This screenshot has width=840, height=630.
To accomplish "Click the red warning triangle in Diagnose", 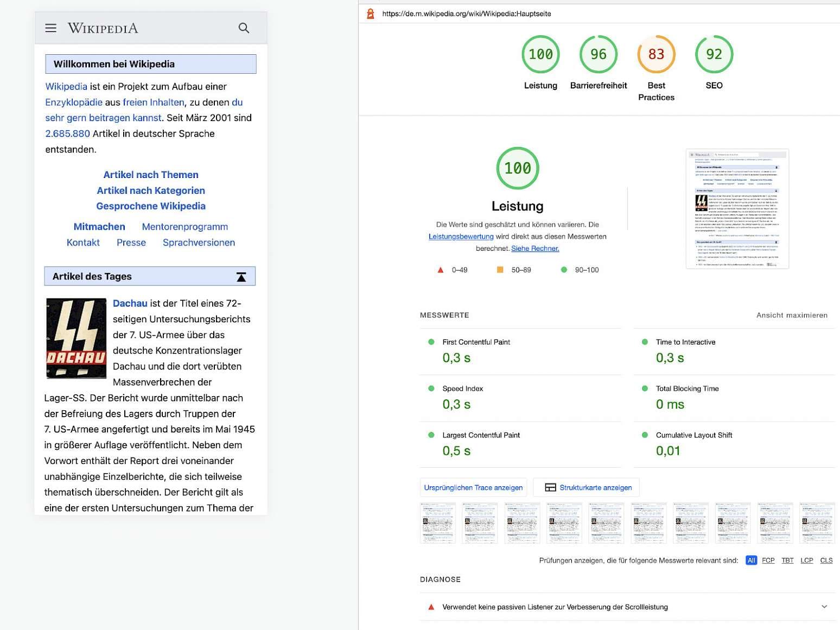I will click(x=431, y=607).
